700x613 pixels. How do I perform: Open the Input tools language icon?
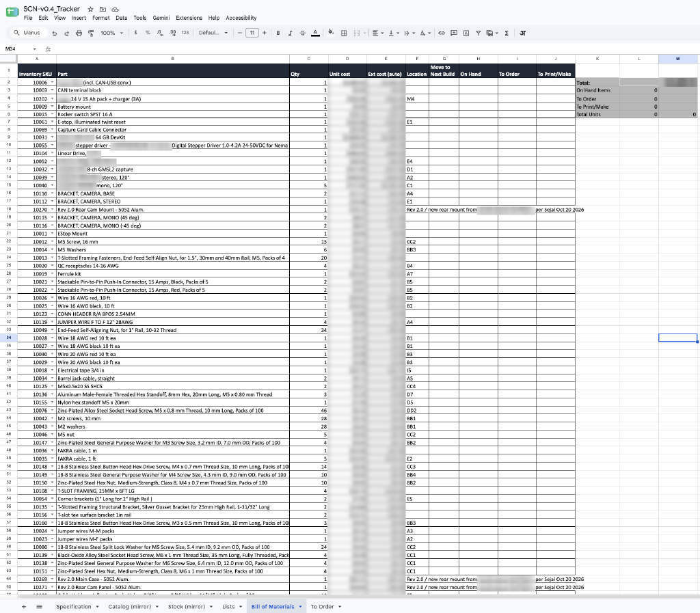(523, 33)
